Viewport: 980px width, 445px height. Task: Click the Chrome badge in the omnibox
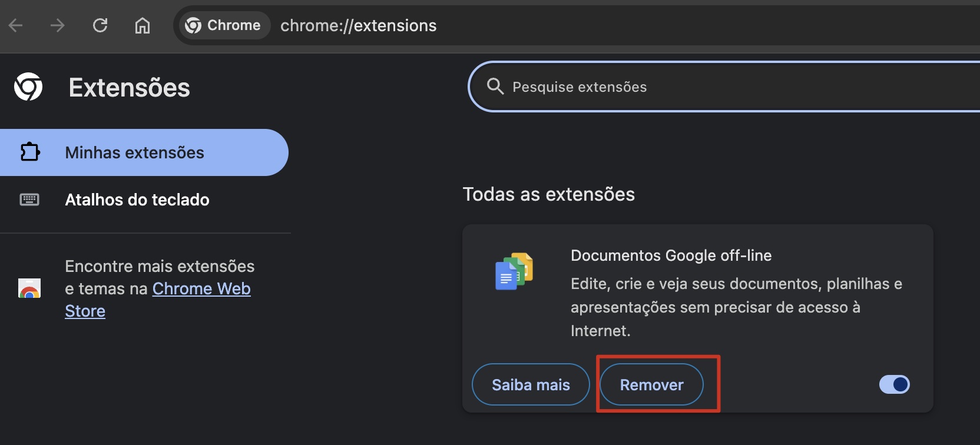tap(224, 25)
